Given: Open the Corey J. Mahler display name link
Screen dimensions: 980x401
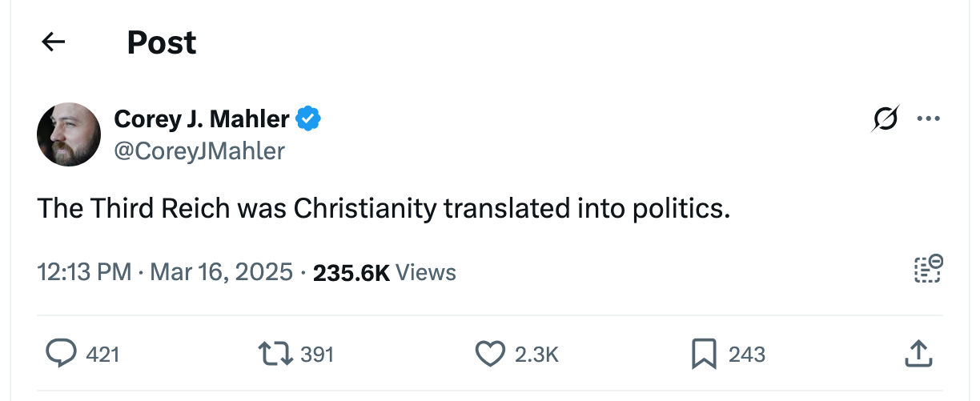Looking at the screenshot, I should [x=202, y=119].
